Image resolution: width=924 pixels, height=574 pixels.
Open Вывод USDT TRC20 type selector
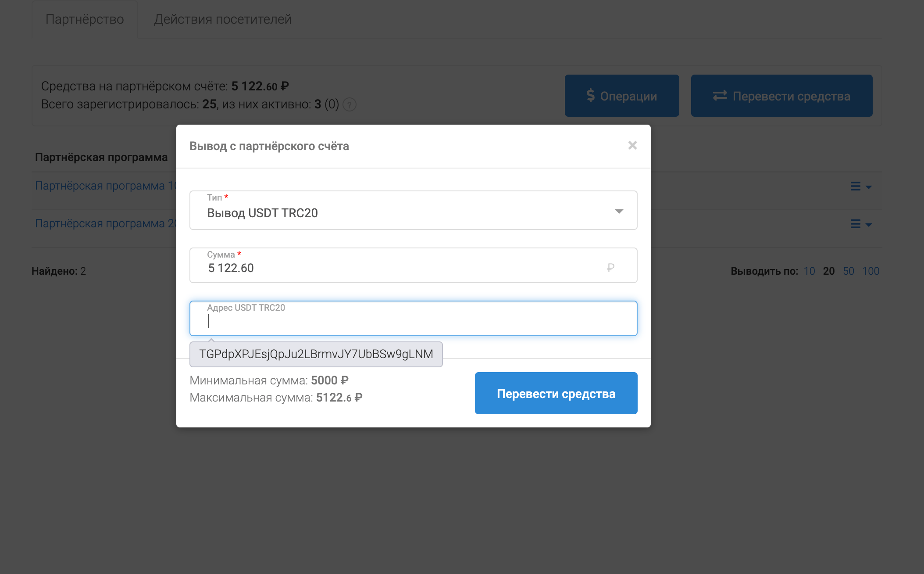click(x=395, y=213)
